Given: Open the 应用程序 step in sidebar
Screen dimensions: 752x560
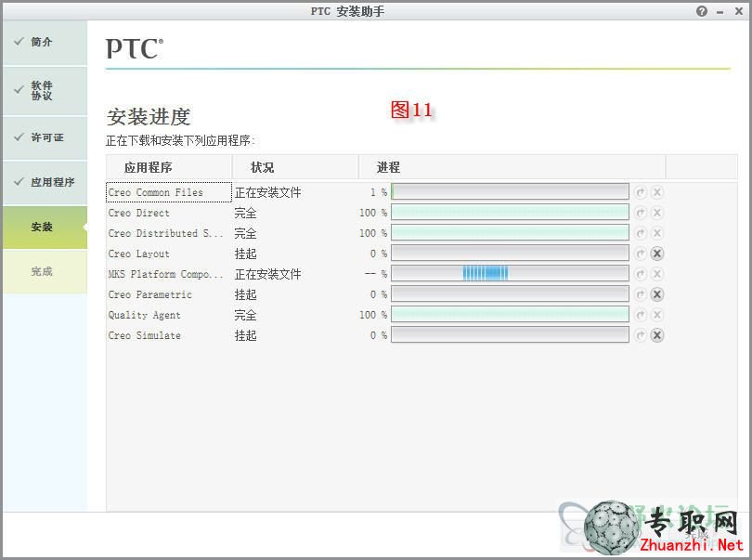Looking at the screenshot, I should pos(45,182).
